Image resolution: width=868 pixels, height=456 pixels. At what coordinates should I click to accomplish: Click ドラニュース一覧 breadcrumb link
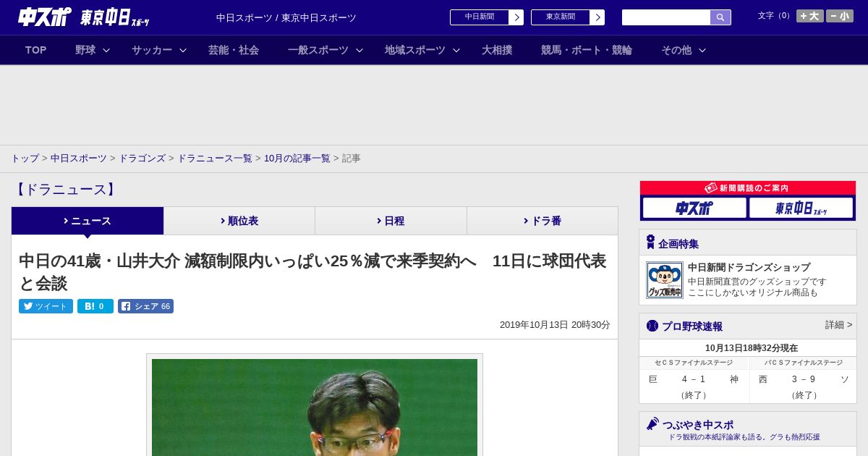click(215, 159)
